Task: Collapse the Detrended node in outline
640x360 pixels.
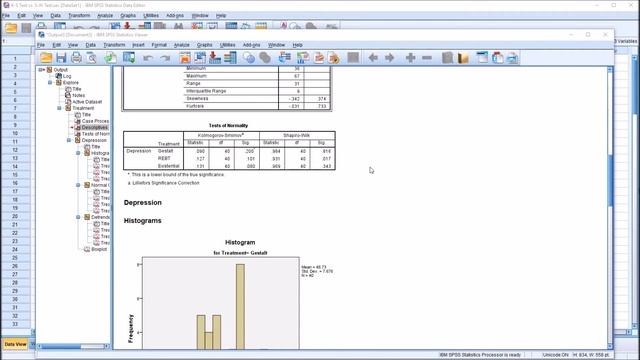Action: [78, 217]
